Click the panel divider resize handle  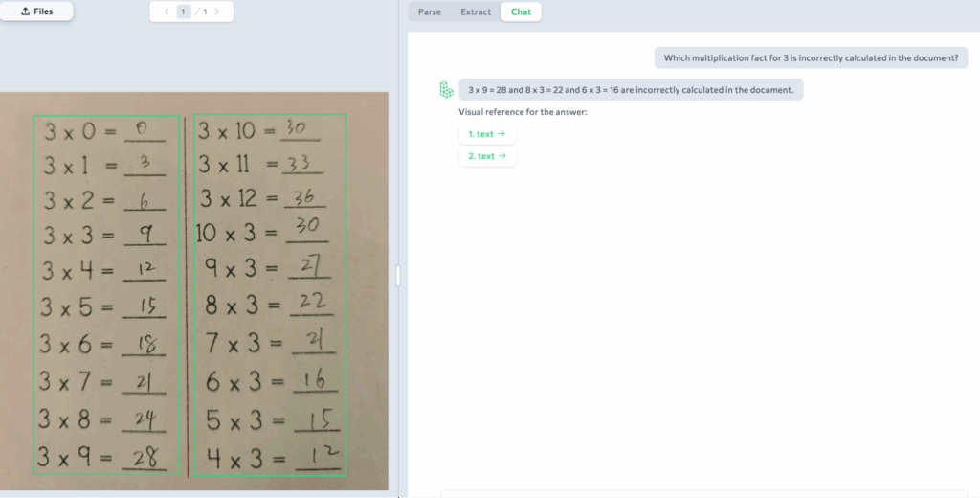point(398,276)
